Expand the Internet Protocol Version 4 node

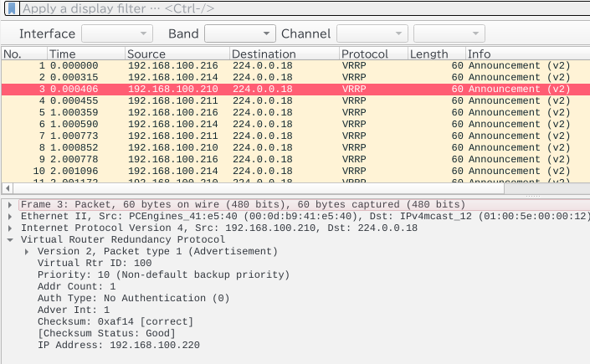(x=10, y=228)
